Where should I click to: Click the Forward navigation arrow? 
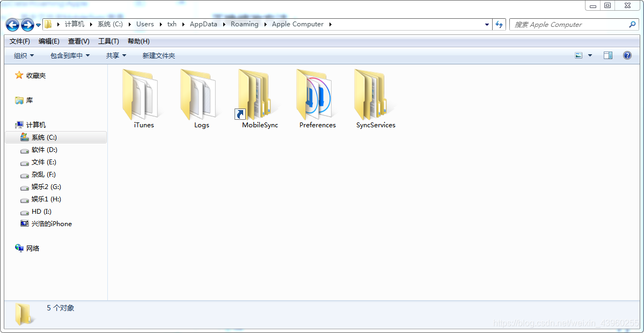click(27, 25)
